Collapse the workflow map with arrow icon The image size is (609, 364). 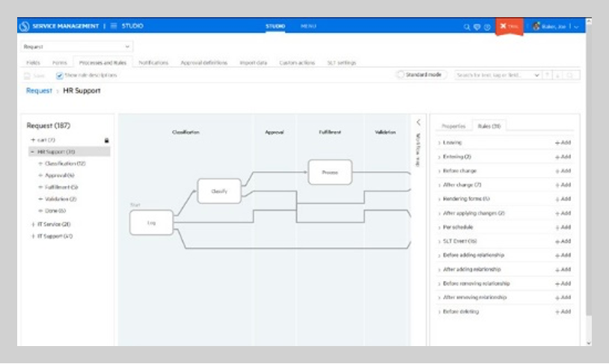pos(418,123)
